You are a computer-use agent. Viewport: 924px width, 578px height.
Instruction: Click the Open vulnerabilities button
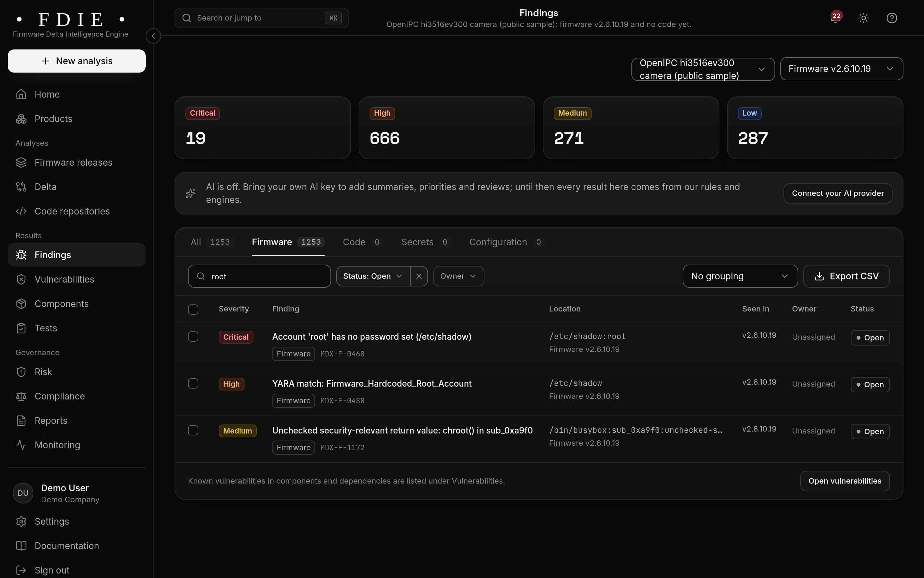[x=844, y=481]
